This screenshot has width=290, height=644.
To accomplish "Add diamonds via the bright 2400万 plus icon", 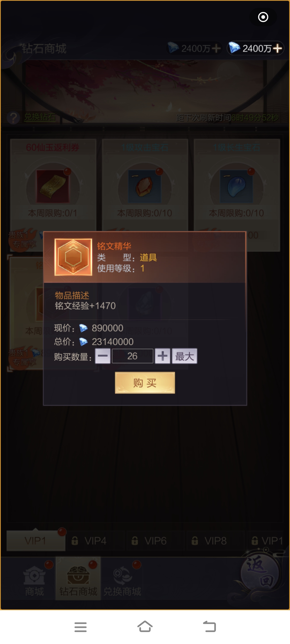I will click(278, 48).
